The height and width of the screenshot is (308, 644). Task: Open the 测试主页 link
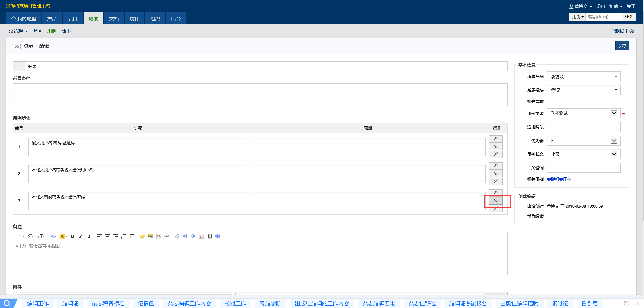pyautogui.click(x=622, y=31)
